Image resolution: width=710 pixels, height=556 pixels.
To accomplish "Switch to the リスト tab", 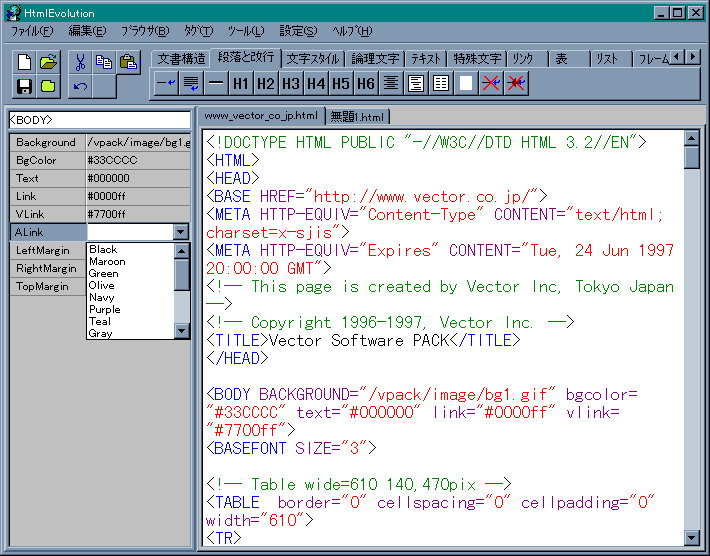I will (611, 59).
